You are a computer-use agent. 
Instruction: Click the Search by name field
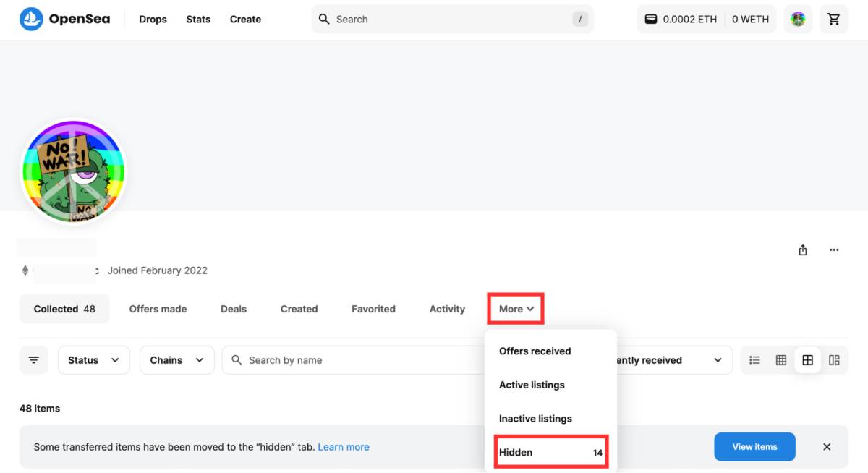354,360
